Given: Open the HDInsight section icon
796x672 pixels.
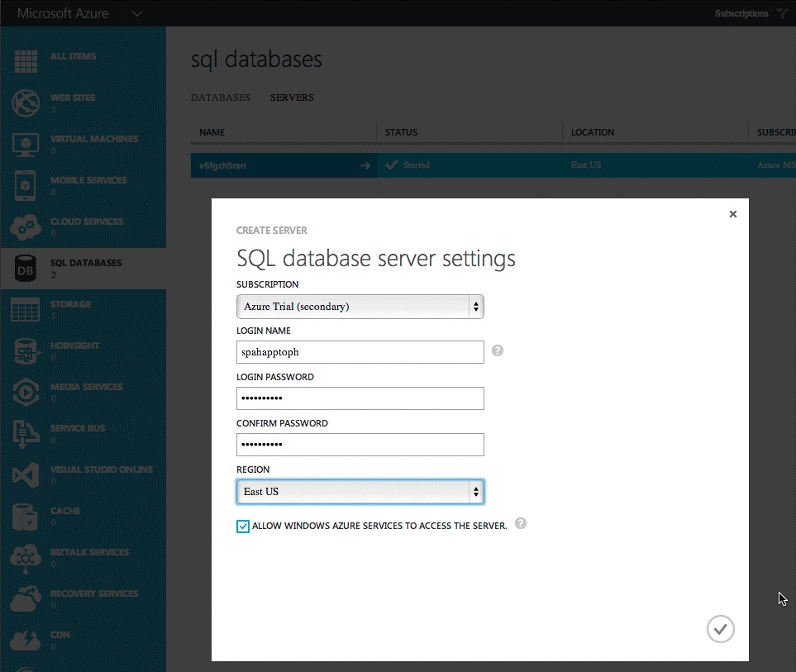Looking at the screenshot, I should pyautogui.click(x=25, y=351).
